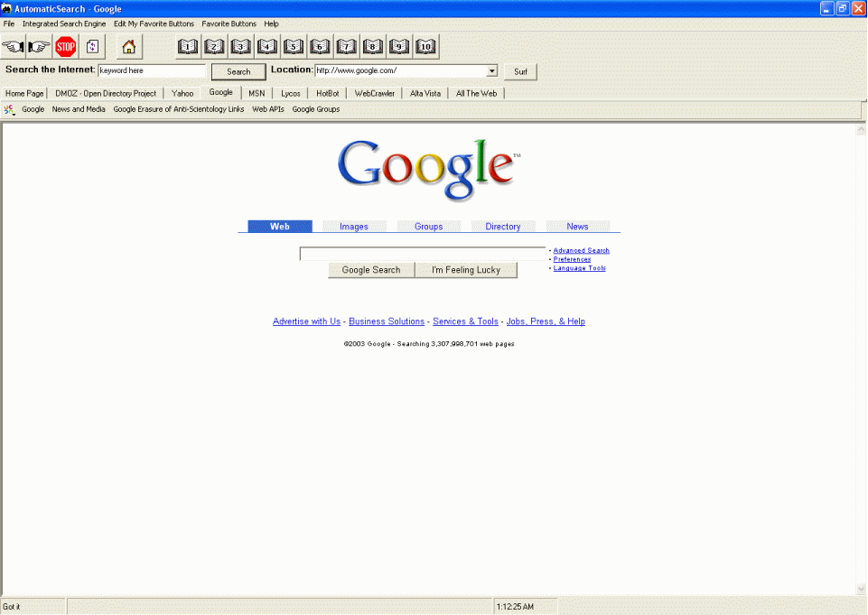Switch to the All The Web tab
Viewport: 868px width, 615px height.
point(477,94)
